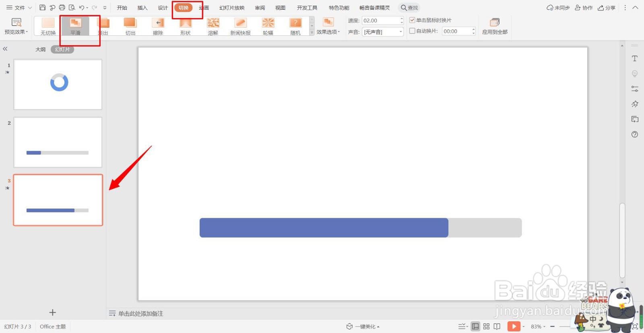
Task: Select the 无切换 no-transition effect
Action: click(48, 27)
